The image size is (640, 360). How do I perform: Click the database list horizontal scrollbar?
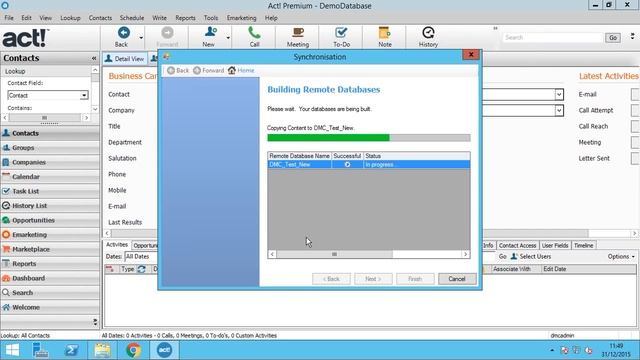pos(369,254)
